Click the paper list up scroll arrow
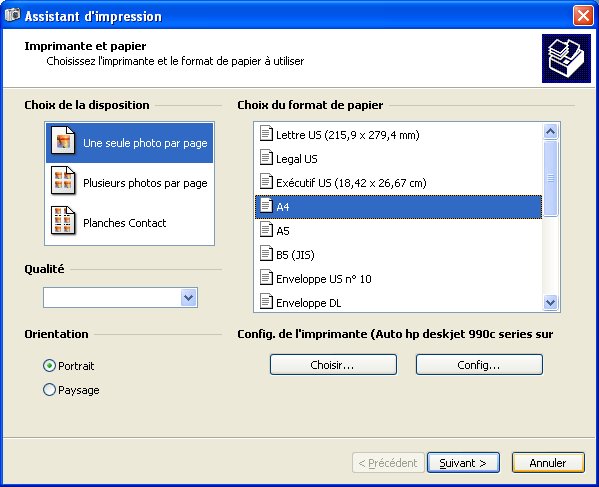The height and width of the screenshot is (487, 599). pos(550,132)
